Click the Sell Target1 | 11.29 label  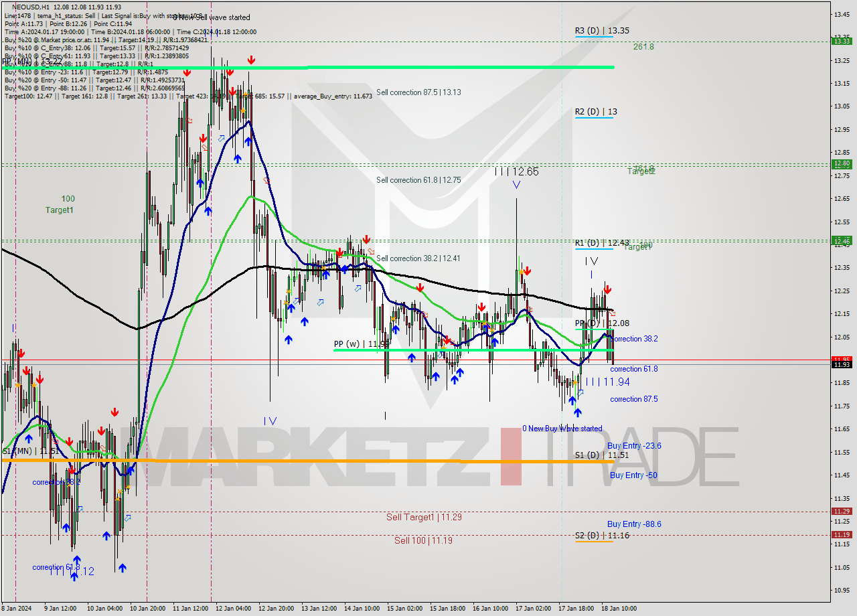424,517
